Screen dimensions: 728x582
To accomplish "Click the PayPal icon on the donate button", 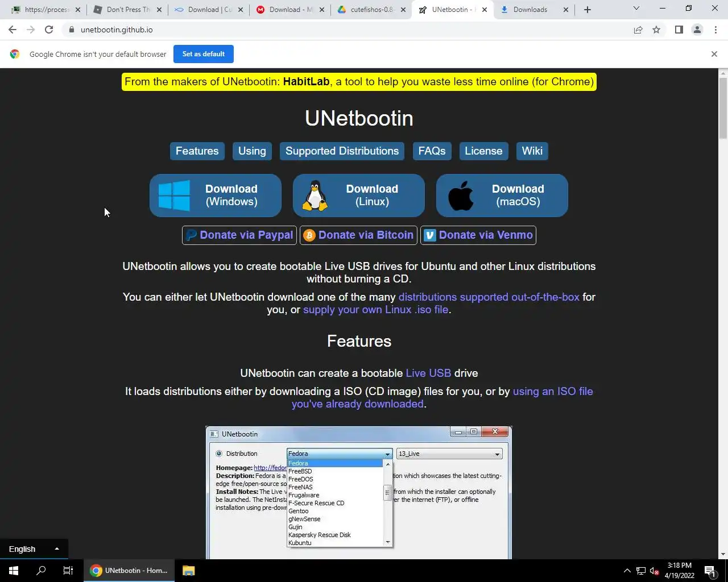I will (192, 235).
